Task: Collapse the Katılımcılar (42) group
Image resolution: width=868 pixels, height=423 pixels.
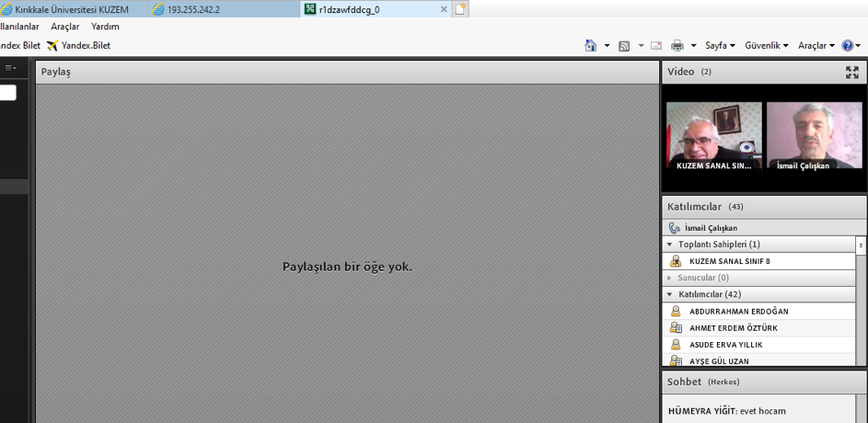Action: click(670, 294)
